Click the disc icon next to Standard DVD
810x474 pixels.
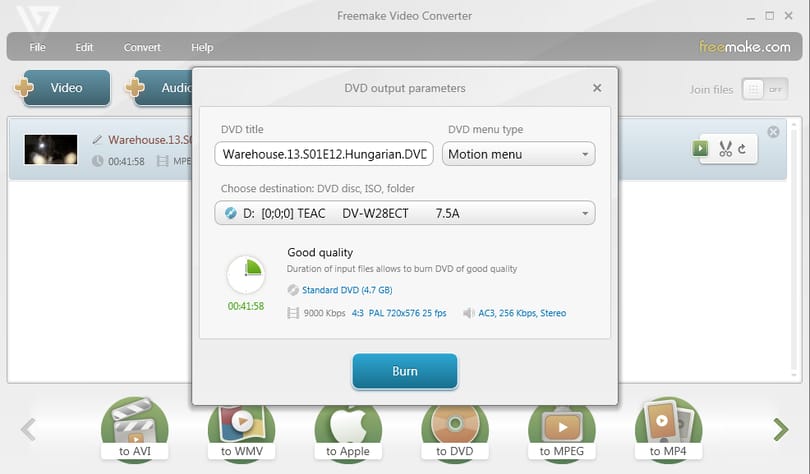coord(293,290)
